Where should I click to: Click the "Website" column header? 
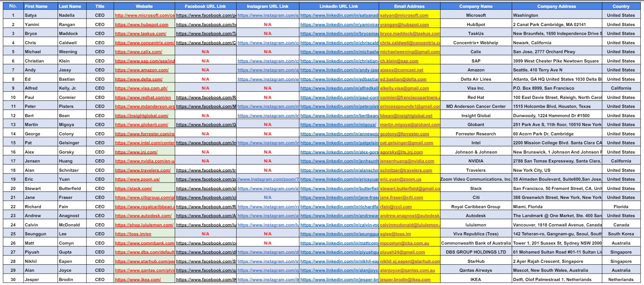pos(144,6)
